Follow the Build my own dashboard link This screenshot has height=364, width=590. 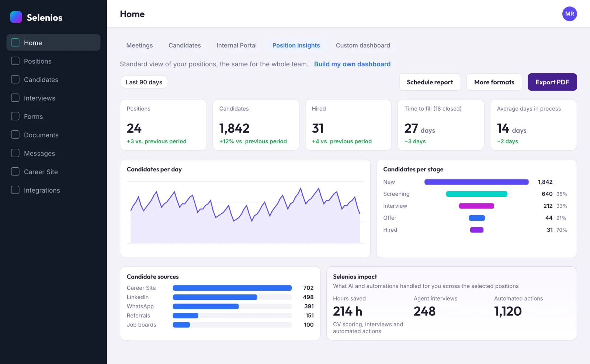pos(352,64)
